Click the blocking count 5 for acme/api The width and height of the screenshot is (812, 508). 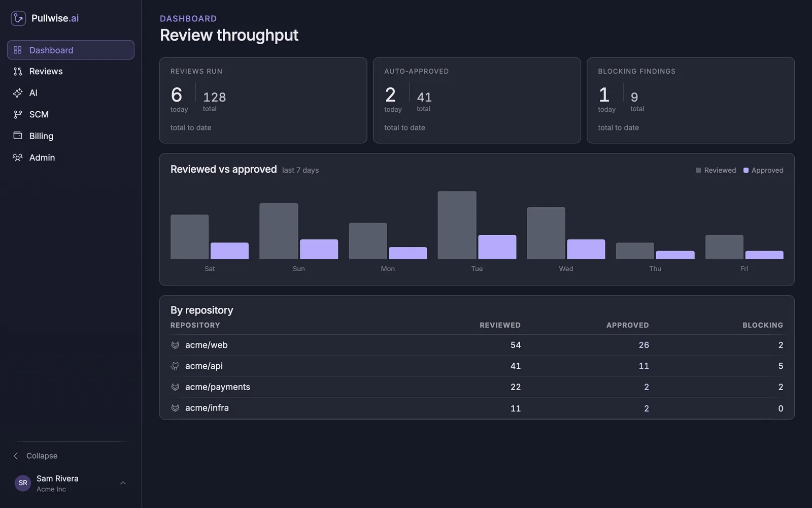pos(781,366)
